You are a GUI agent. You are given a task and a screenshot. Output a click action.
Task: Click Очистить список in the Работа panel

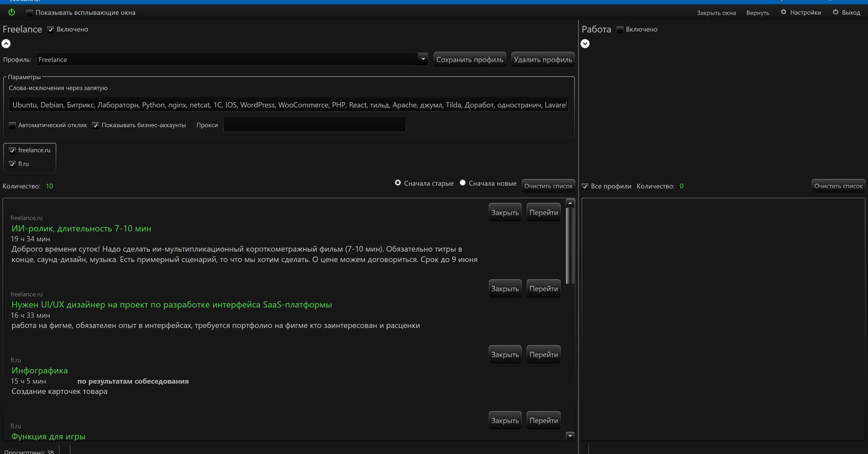pos(838,186)
